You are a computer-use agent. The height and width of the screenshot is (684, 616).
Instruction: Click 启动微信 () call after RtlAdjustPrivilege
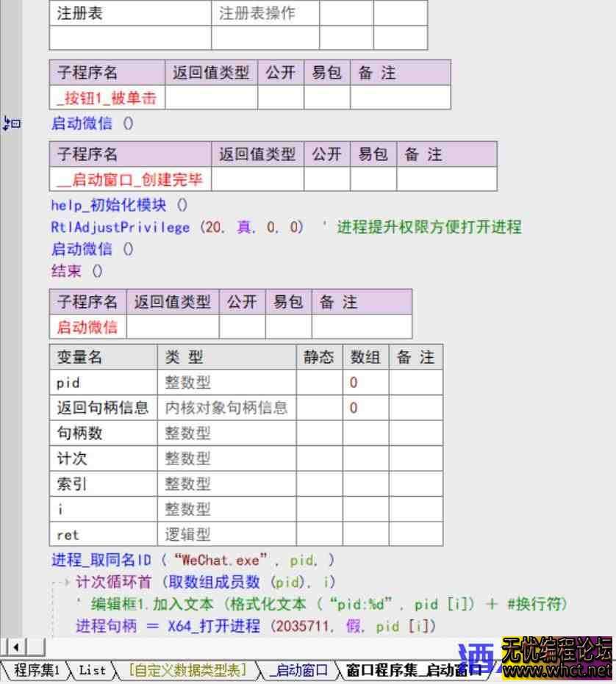92,249
